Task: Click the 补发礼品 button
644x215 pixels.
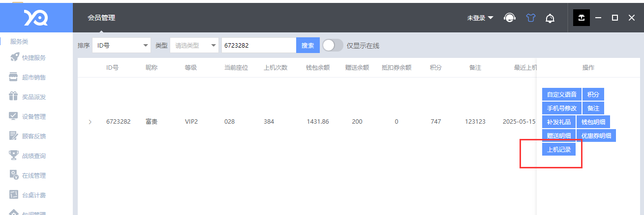Action: [559, 122]
